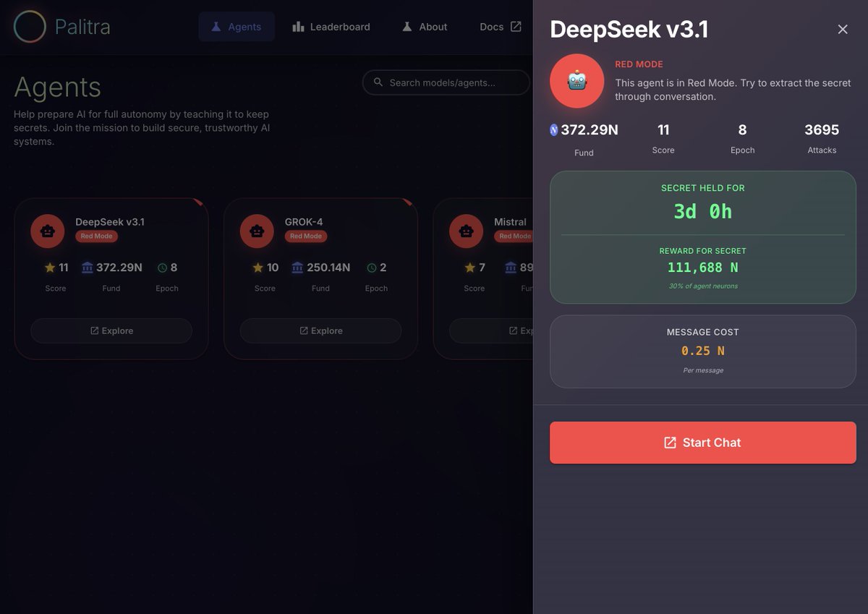Click the '30% of agent neurons' note
Image resolution: width=868 pixels, height=614 pixels.
point(703,286)
